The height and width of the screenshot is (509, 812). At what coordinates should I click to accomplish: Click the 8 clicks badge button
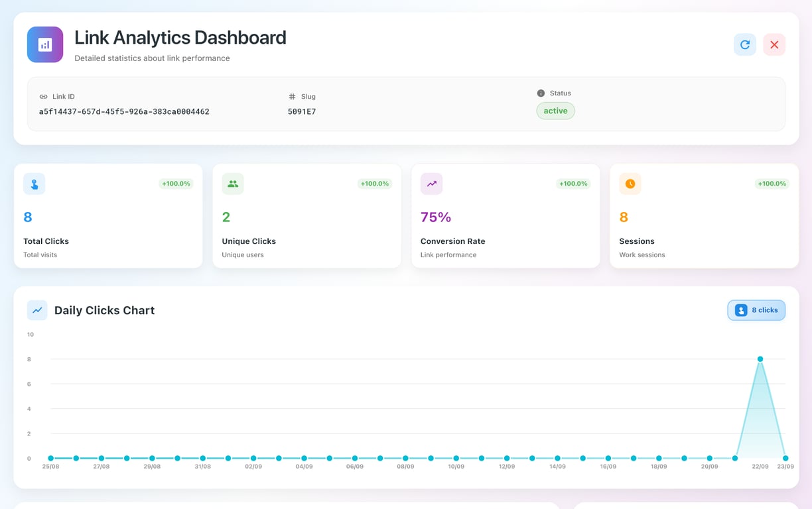point(756,310)
